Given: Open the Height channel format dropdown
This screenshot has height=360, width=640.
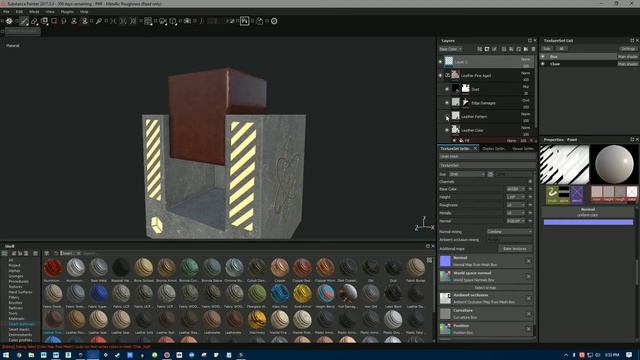Looking at the screenshot, I should click(516, 197).
